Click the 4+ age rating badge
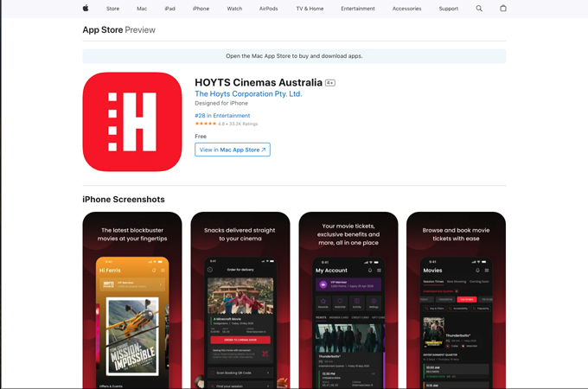This screenshot has height=389, width=588. tap(330, 83)
